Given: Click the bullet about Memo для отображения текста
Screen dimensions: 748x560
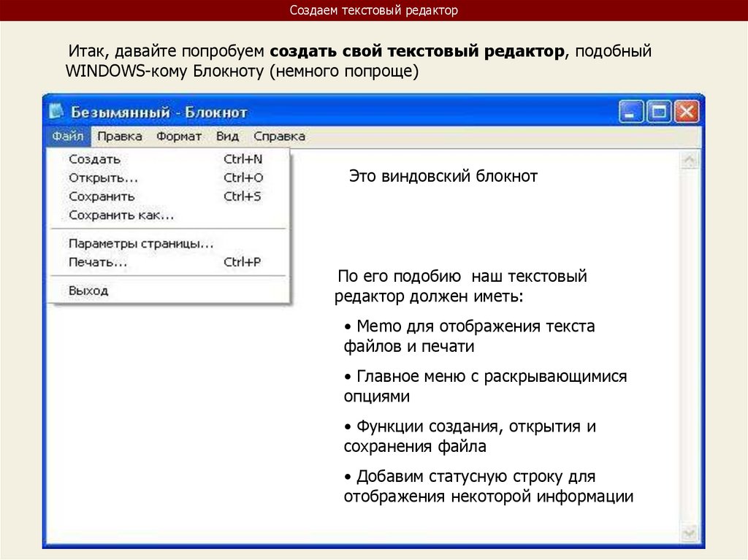Looking at the screenshot, I should (470, 336).
